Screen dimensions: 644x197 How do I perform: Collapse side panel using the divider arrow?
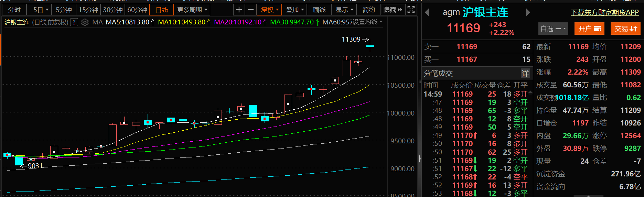tap(419, 158)
